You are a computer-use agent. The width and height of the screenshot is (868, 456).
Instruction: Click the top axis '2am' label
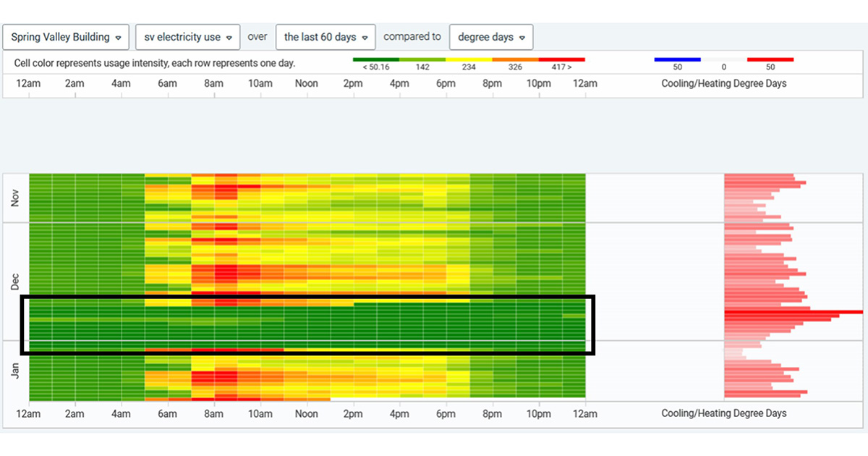point(75,83)
